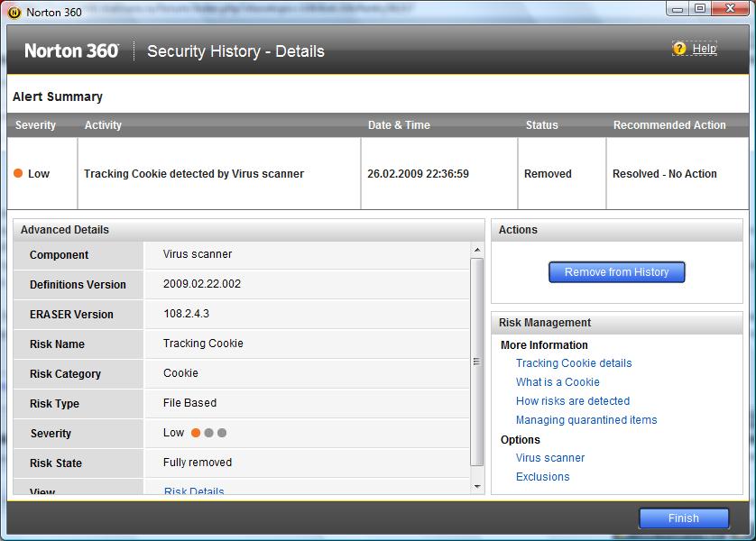Select 'Tracking Cookie detected by Virus scanner' text
Screen dimensions: 756x541
194,173
